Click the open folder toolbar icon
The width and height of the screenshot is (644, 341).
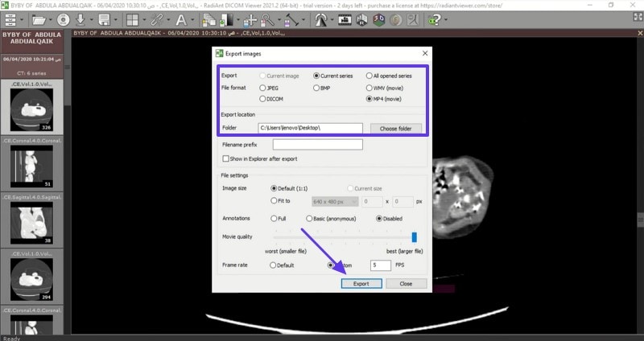39,19
